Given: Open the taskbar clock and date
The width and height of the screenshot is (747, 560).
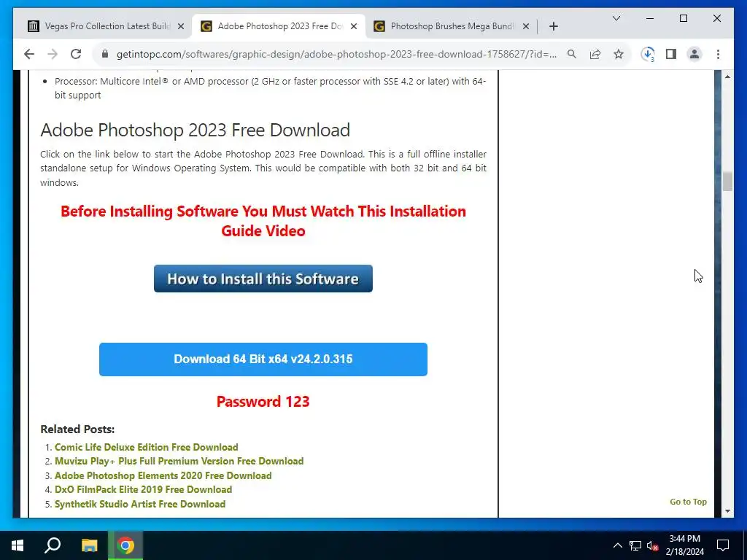Looking at the screenshot, I should 684,545.
